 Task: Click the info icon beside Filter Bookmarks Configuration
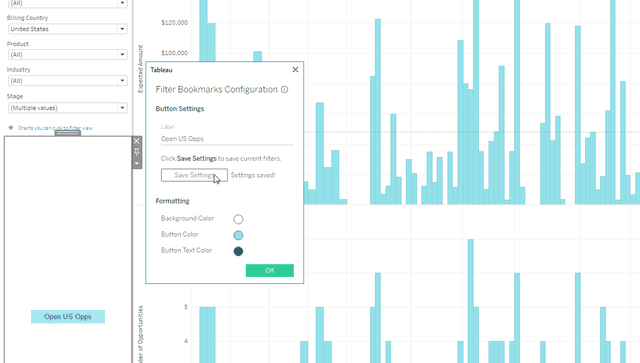click(x=284, y=89)
